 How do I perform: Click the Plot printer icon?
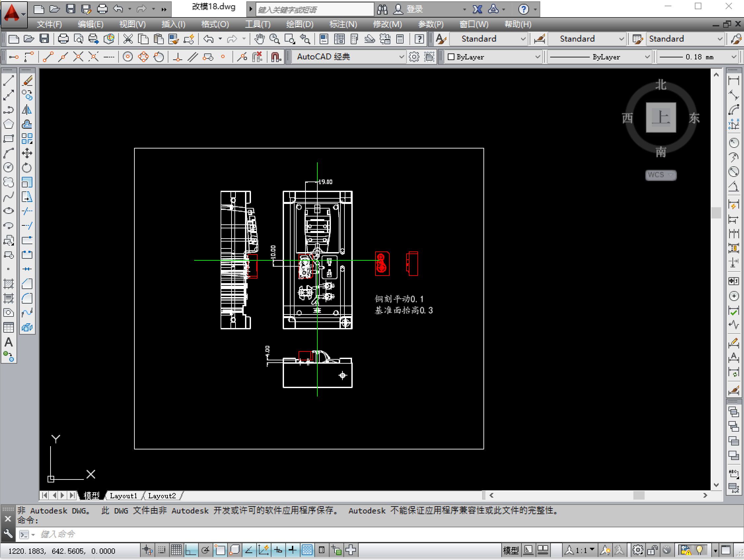(x=63, y=39)
